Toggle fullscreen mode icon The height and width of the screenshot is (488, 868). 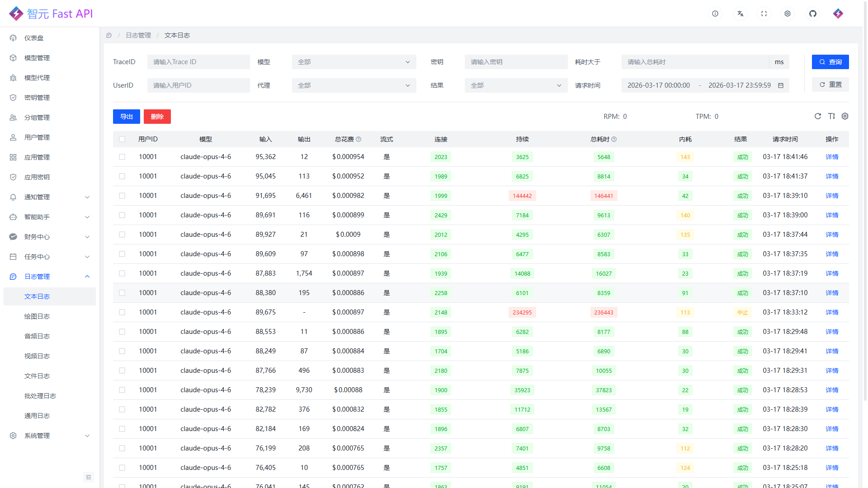[764, 14]
